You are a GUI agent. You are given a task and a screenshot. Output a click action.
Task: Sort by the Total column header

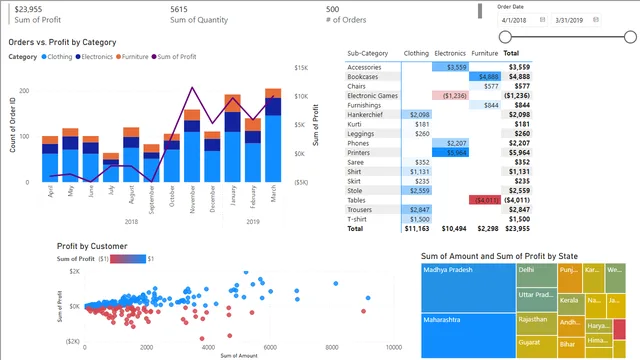511,53
